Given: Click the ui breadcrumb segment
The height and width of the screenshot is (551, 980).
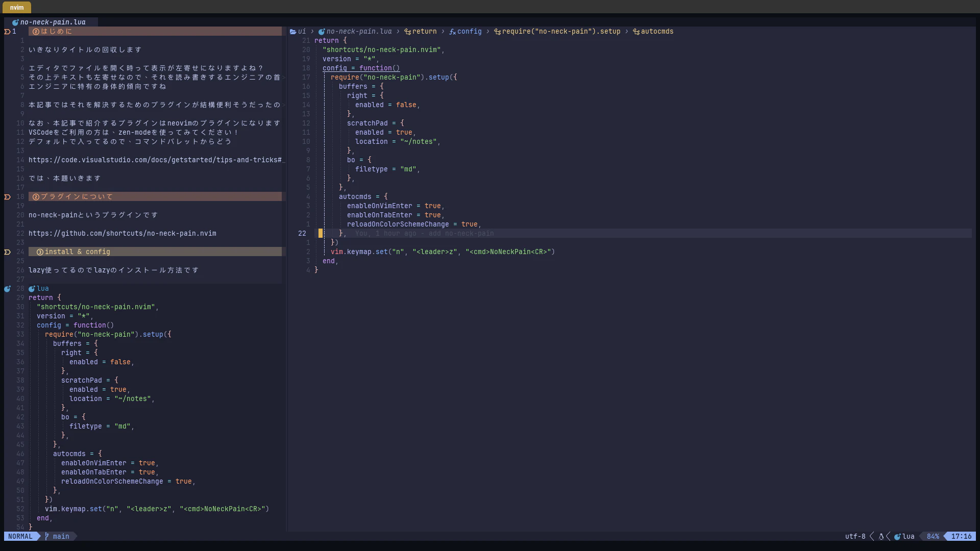Looking at the screenshot, I should click(x=302, y=32).
